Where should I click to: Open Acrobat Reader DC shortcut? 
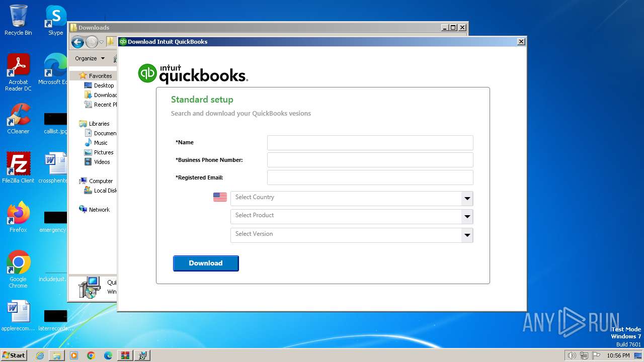18,72
